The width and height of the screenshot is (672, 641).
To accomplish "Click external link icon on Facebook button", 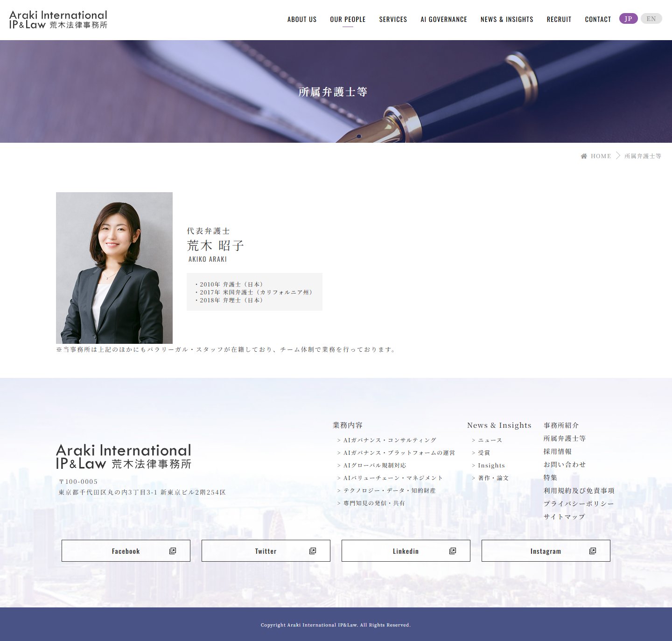I will point(173,551).
